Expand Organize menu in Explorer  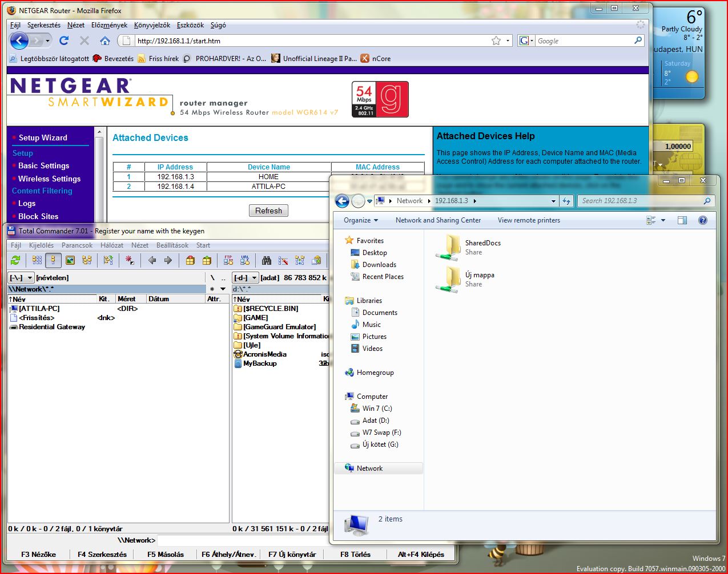[x=361, y=220]
